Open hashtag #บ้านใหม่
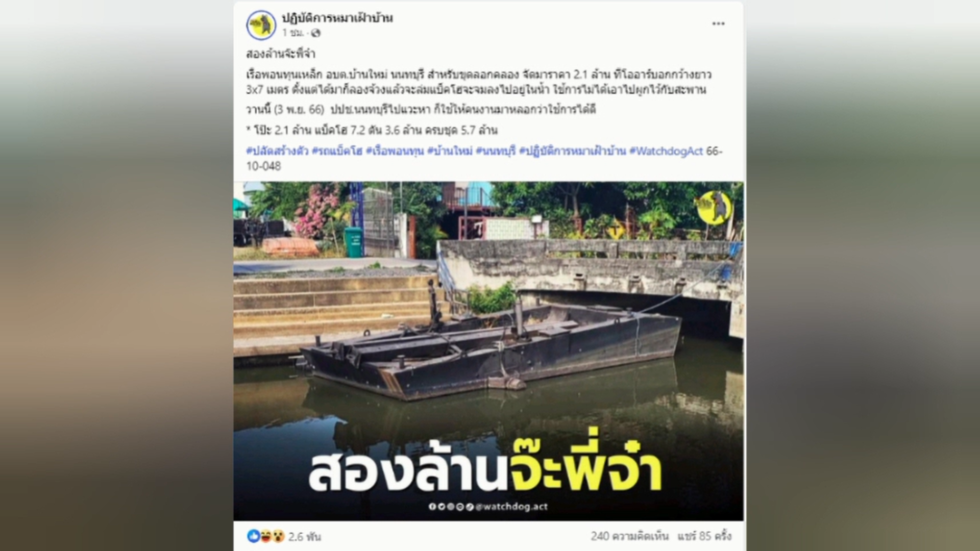The width and height of the screenshot is (980, 551). coord(450,152)
